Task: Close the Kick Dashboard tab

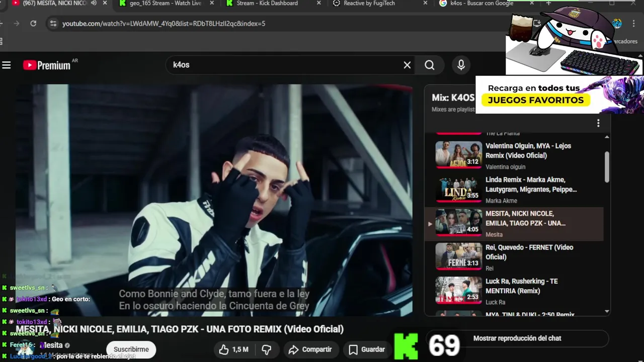Action: click(x=319, y=3)
